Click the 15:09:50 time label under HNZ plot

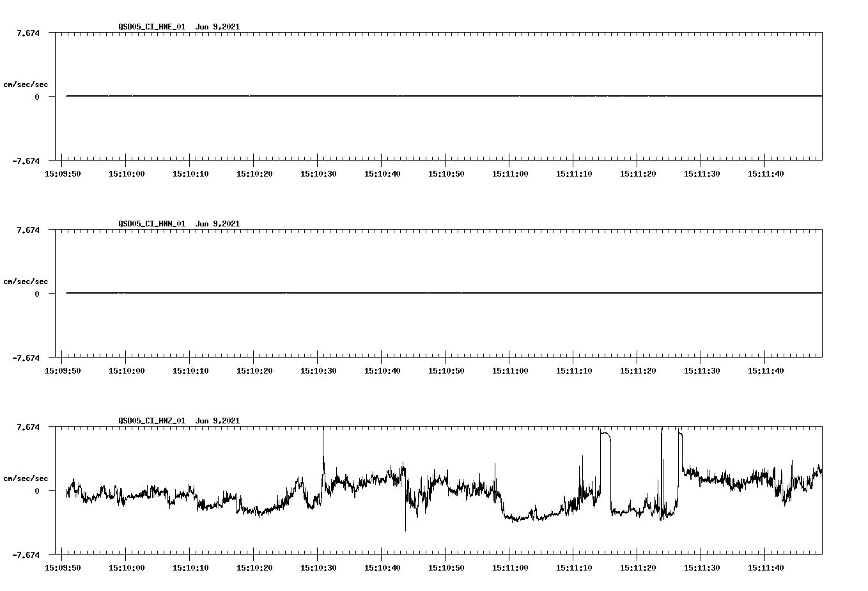coord(63,567)
